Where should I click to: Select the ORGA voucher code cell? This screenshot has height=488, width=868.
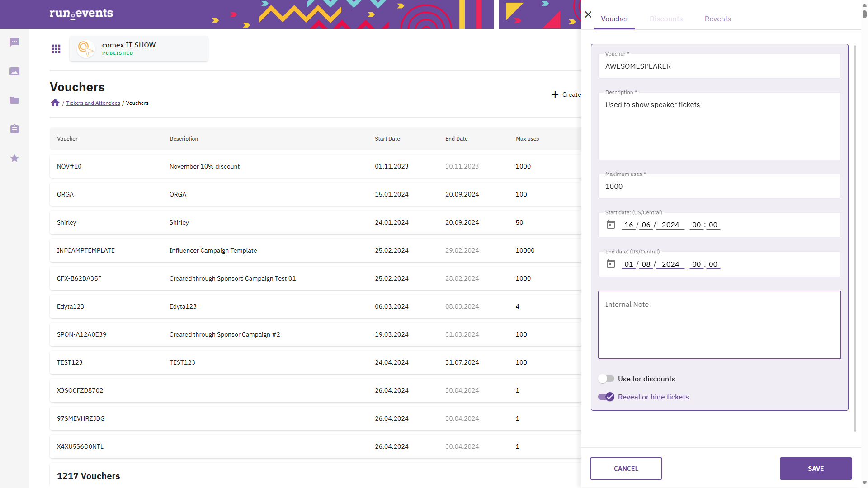click(x=65, y=194)
